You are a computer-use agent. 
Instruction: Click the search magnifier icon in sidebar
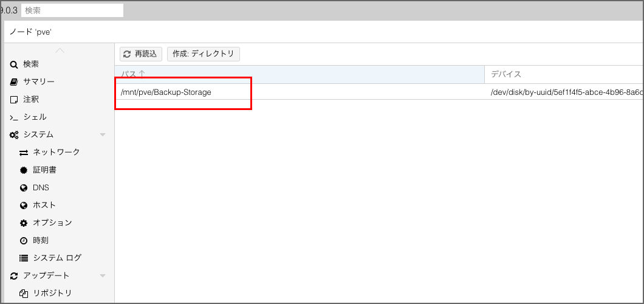14,64
